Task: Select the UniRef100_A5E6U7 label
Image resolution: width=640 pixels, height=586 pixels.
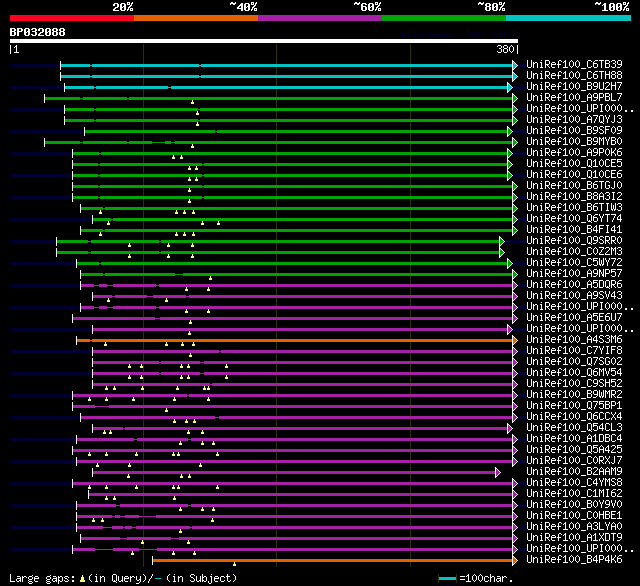Action: pos(574,318)
